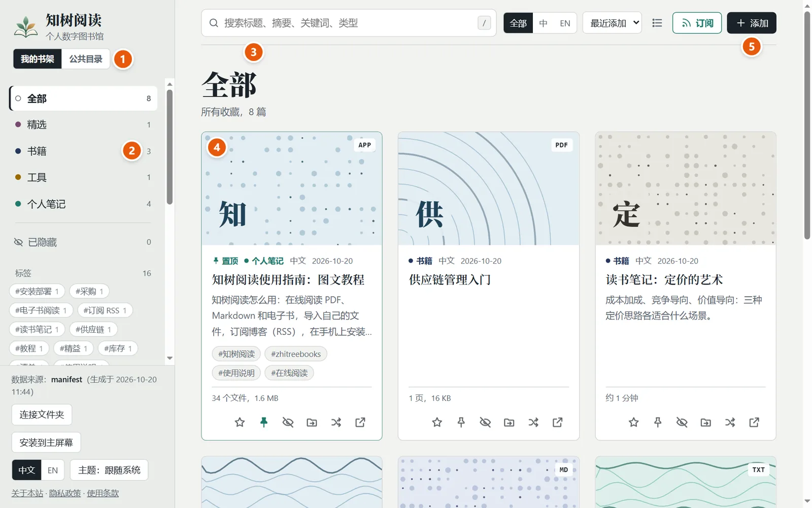812x508 pixels.
Task: Open the 最近添加 sort dropdown
Action: click(612, 23)
